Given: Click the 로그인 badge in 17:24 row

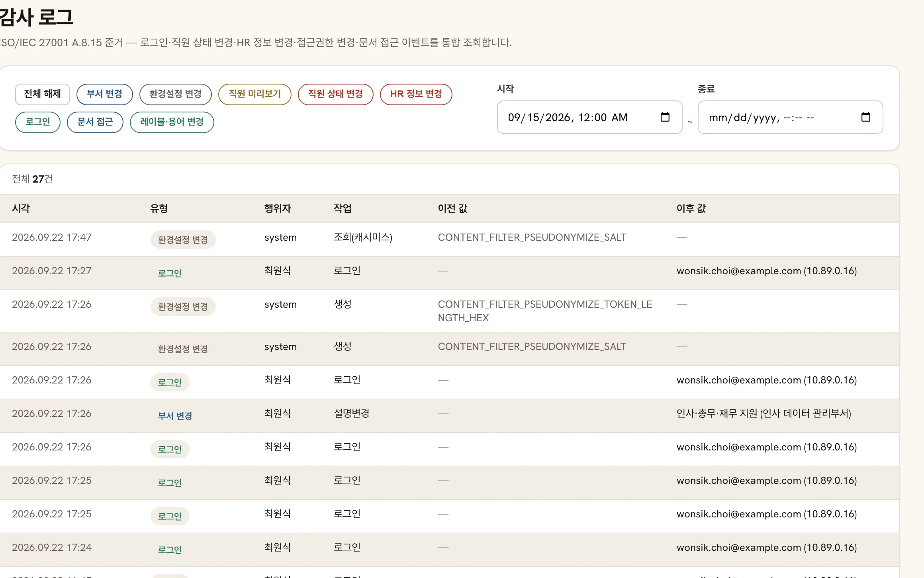Looking at the screenshot, I should click(x=170, y=550).
